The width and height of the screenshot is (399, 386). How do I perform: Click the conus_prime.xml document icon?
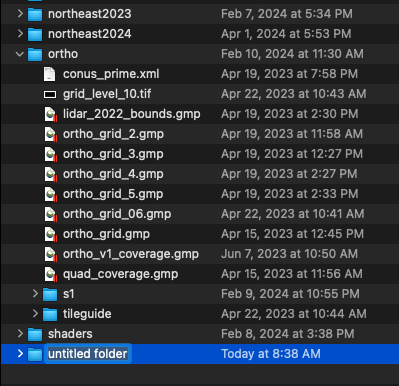[50, 74]
